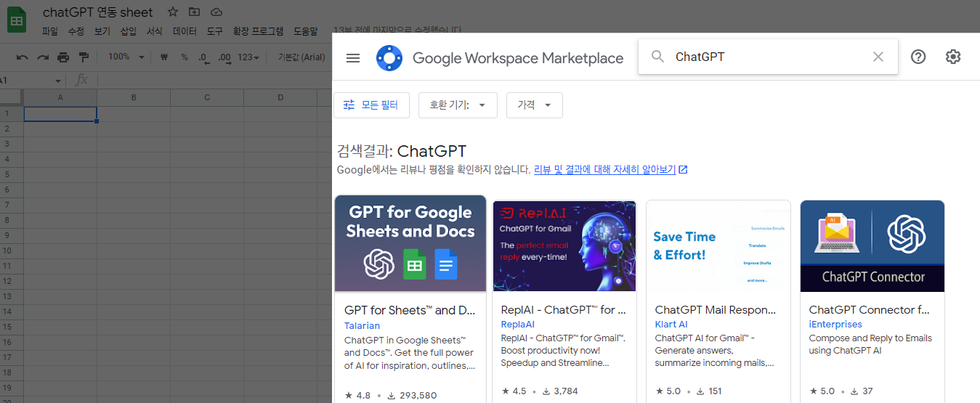The height and width of the screenshot is (403, 980).
Task: Open the 123 number format dropdown
Action: pos(248,57)
